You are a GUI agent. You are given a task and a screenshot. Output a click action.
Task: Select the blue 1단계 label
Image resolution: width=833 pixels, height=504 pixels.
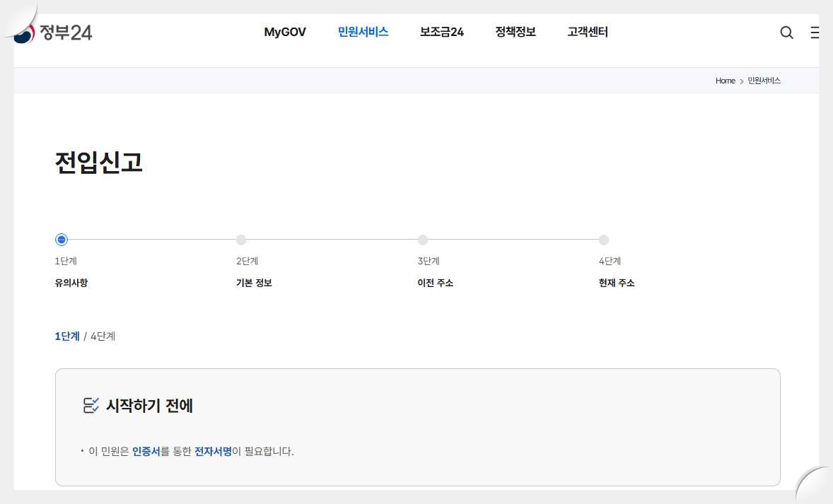[x=66, y=336]
